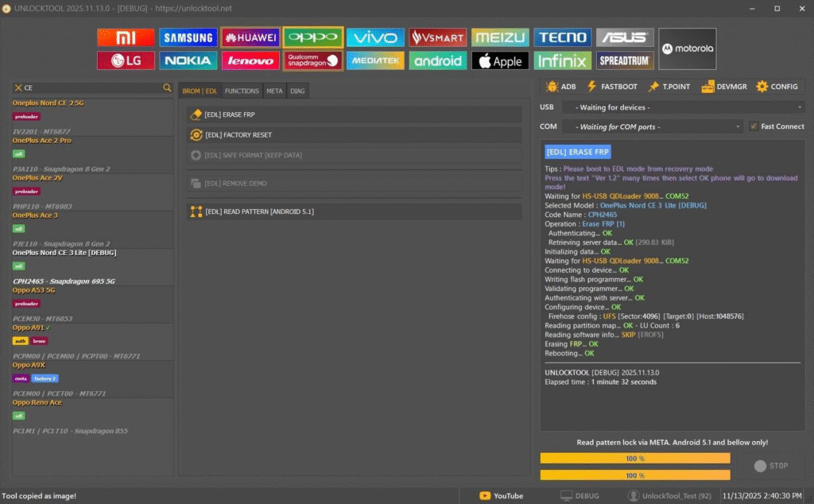This screenshot has height=504, width=814.
Task: Go to the DIAG tab
Action: [x=297, y=91]
